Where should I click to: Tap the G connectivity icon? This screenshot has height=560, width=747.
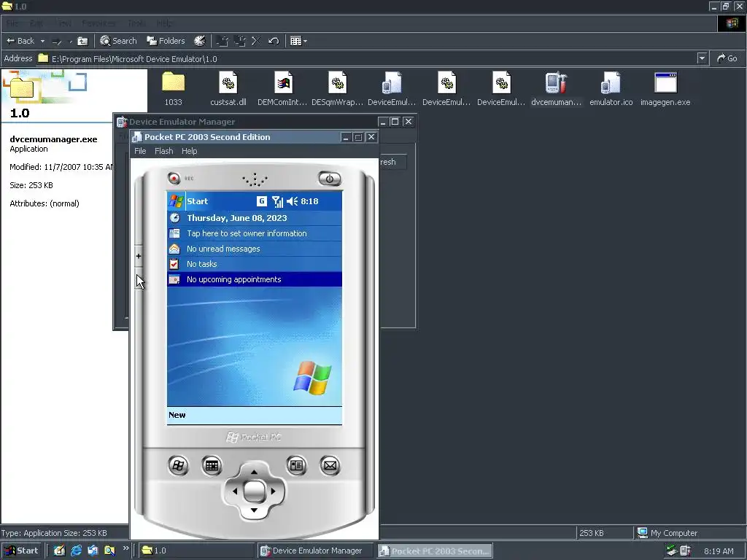262,201
